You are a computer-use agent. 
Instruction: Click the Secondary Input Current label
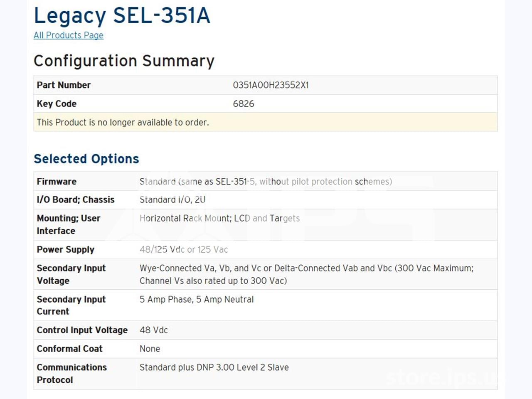tap(71, 305)
